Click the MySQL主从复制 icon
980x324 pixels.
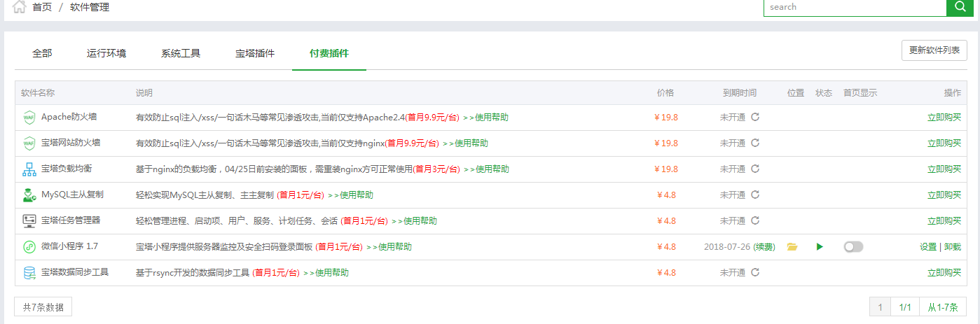(29, 195)
